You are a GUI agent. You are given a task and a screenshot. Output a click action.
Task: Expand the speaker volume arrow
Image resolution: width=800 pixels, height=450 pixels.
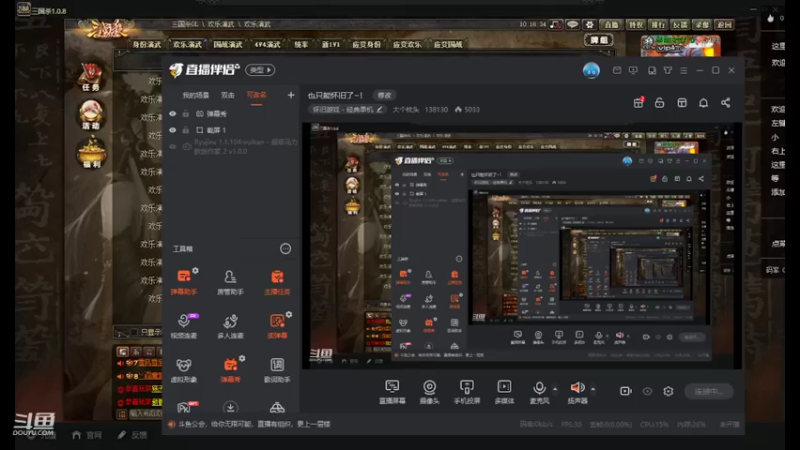tap(593, 389)
